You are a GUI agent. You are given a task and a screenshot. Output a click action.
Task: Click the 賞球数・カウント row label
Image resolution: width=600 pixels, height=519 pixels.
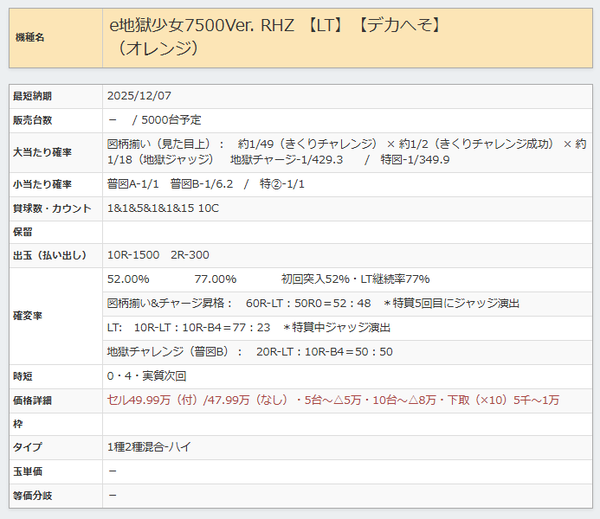click(x=52, y=209)
